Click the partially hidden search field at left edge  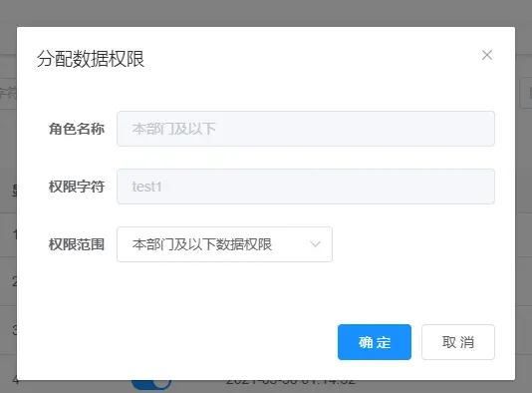[8, 93]
